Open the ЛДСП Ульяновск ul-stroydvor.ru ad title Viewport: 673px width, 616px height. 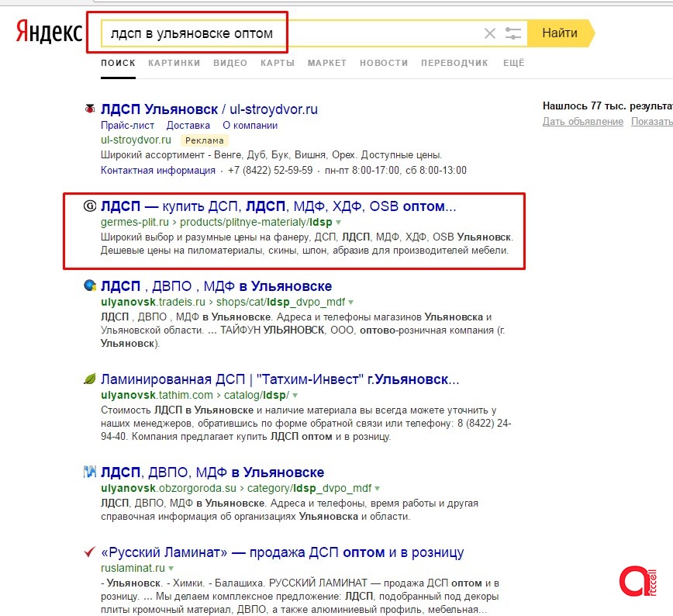[209, 109]
